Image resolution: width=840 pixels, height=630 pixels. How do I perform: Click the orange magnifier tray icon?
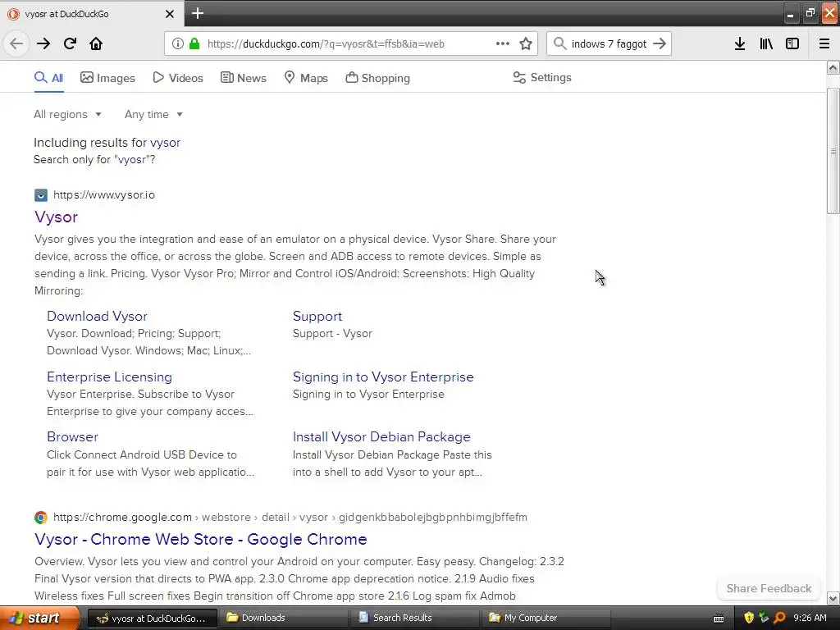click(x=779, y=618)
